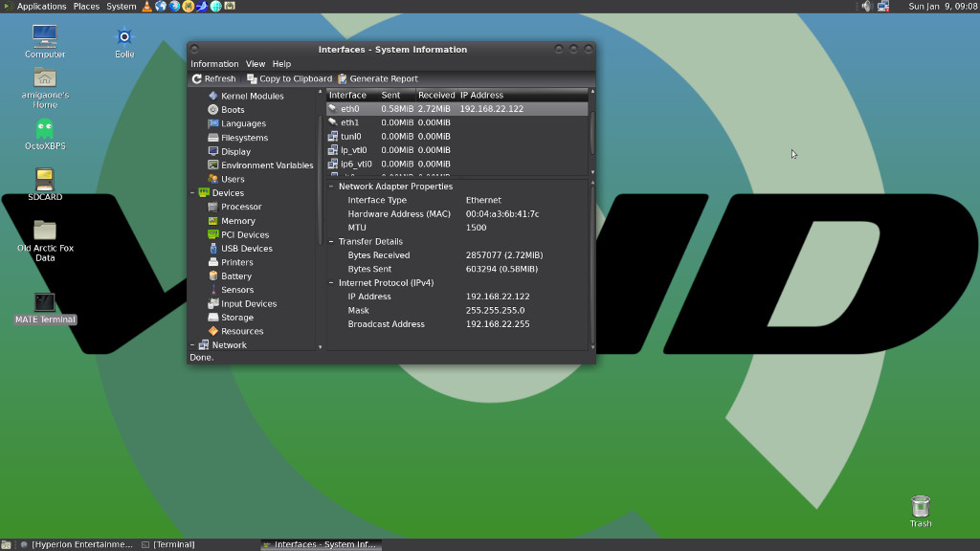Click the Refresh toolbar button
Image resolution: width=980 pixels, height=551 pixels.
click(213, 78)
